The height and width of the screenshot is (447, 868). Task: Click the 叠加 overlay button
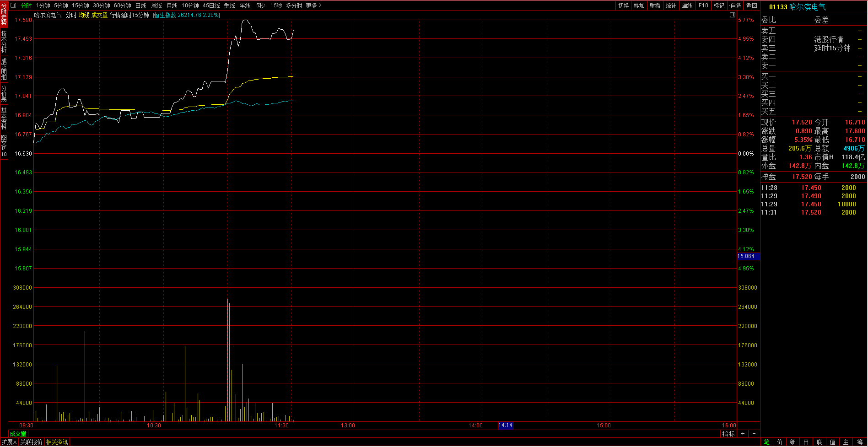(639, 5)
